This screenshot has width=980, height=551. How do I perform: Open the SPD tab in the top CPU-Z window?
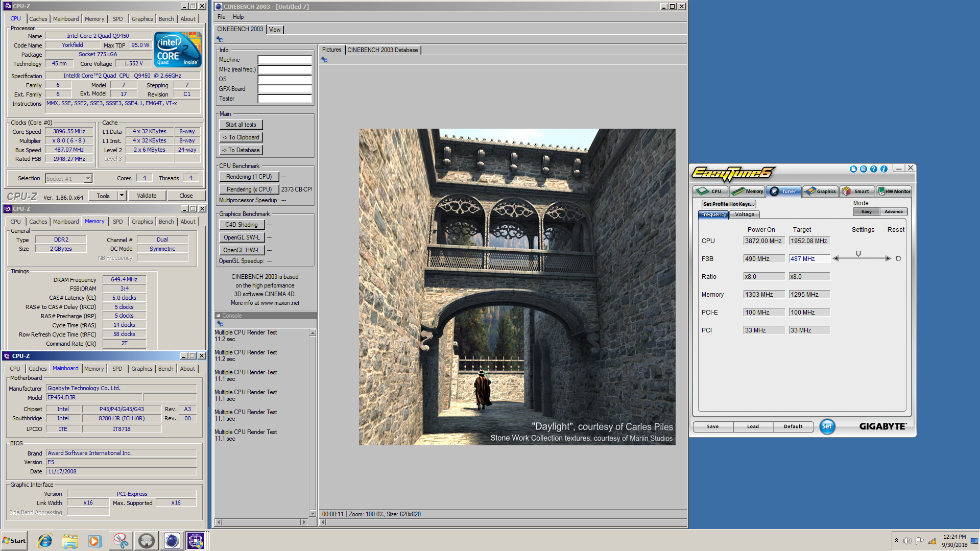(x=118, y=19)
